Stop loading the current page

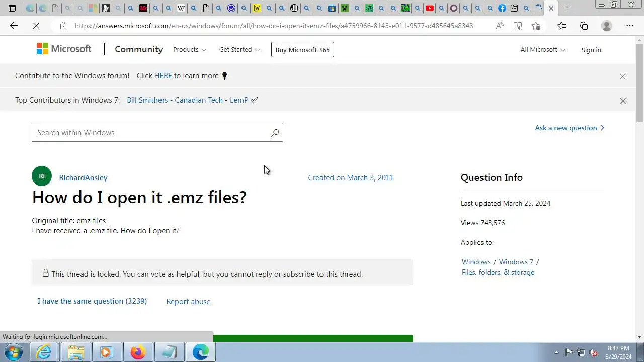pos(36,26)
